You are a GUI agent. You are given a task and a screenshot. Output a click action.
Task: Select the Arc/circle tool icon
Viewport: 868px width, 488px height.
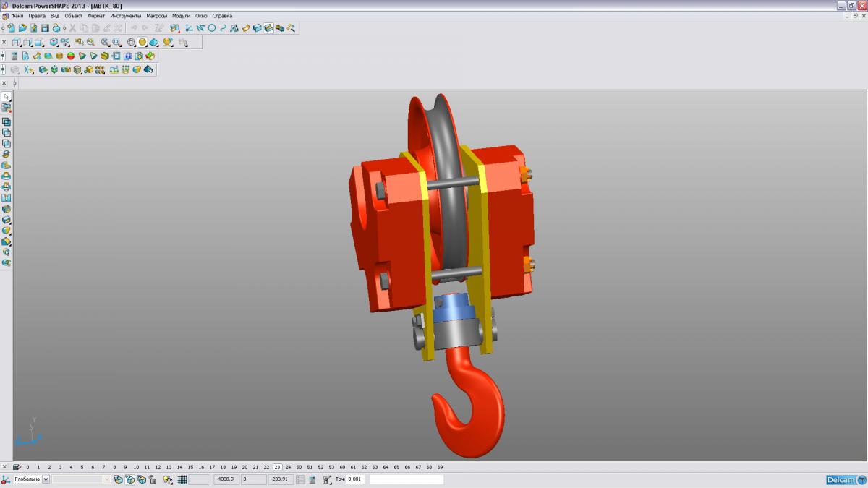tap(211, 27)
